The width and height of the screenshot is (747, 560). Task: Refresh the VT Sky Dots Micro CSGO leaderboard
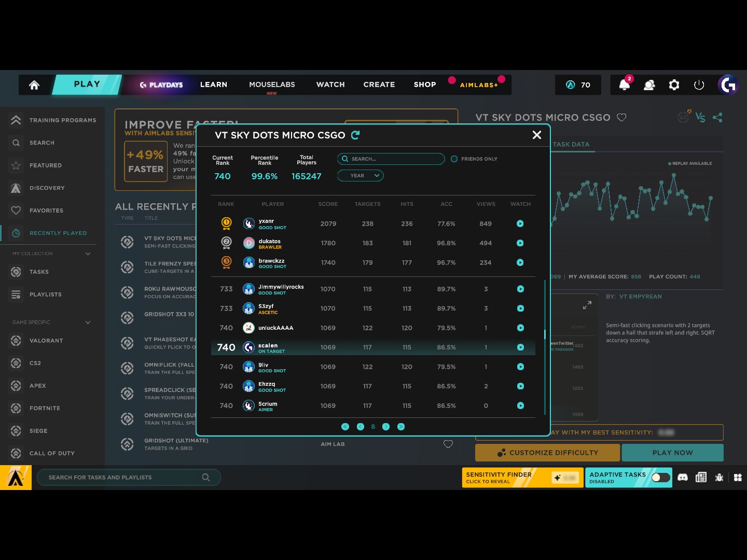tap(355, 135)
